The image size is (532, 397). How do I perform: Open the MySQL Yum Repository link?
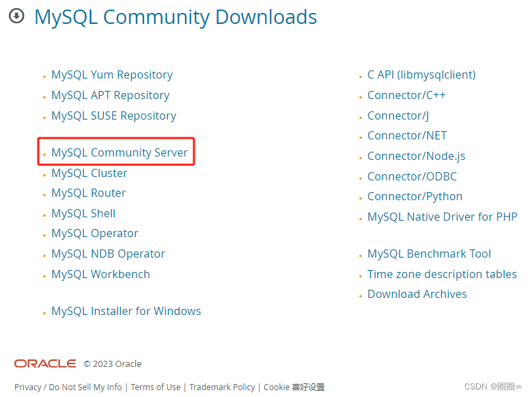(112, 75)
